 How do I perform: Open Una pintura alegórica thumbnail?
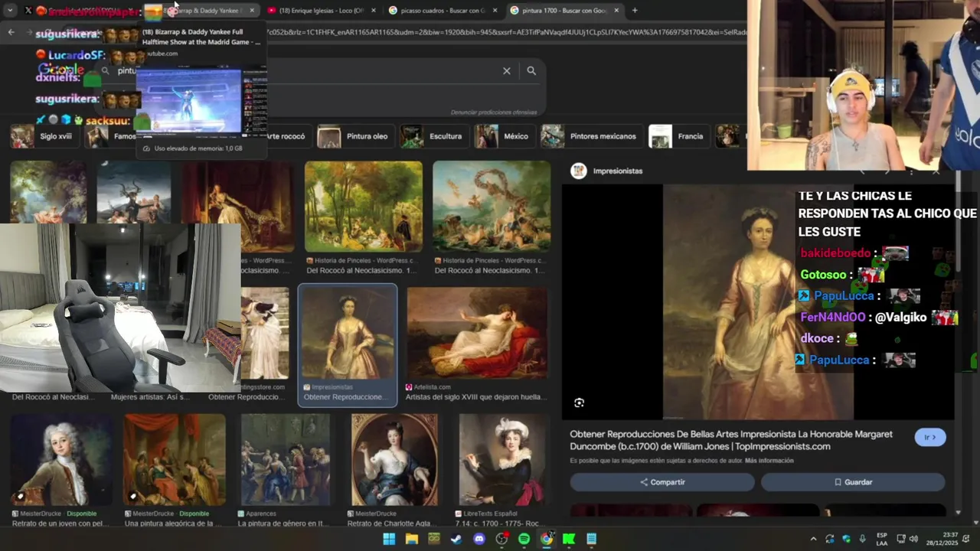coord(175,460)
